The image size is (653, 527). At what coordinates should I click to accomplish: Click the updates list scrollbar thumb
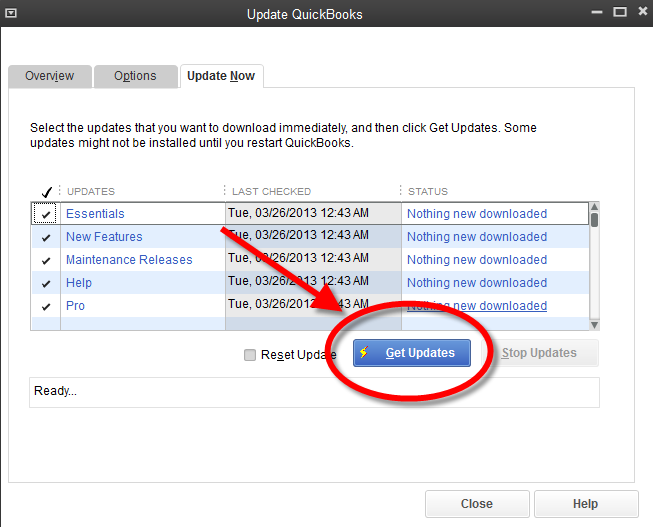point(594,220)
